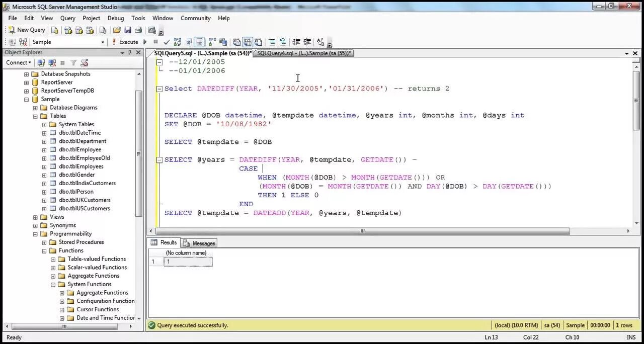Collapse the Programmability node
Image resolution: width=644 pixels, height=344 pixels.
pyautogui.click(x=35, y=234)
